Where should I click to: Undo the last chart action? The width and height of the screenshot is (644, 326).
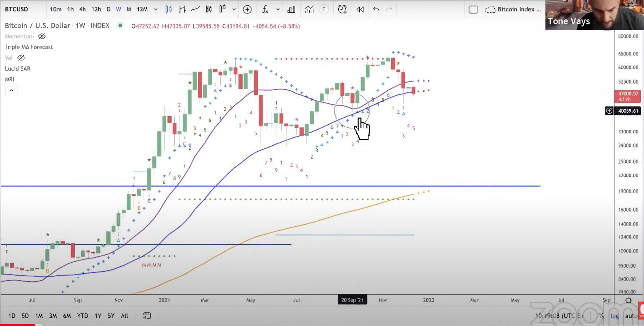pos(376,9)
